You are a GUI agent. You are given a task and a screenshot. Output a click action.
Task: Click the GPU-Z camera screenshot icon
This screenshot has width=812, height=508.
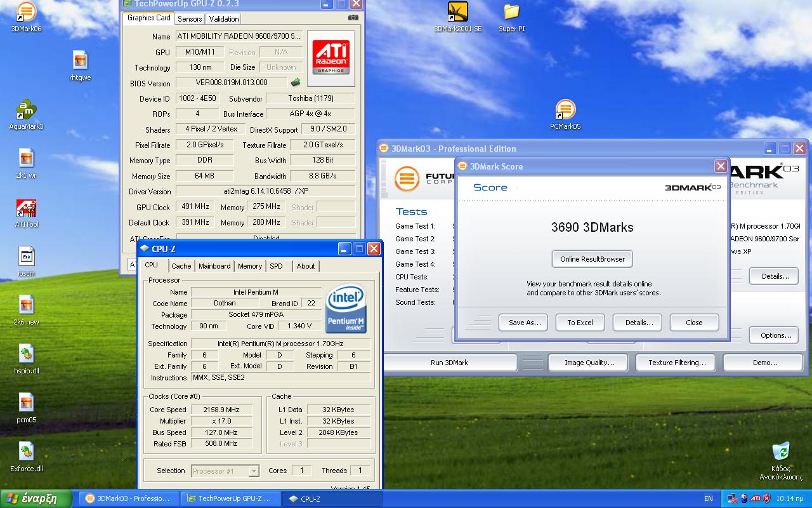(x=353, y=18)
